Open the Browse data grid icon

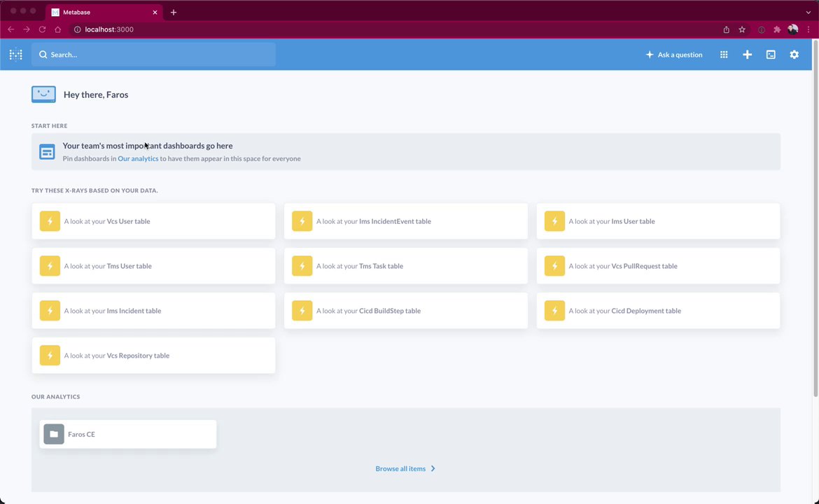724,55
